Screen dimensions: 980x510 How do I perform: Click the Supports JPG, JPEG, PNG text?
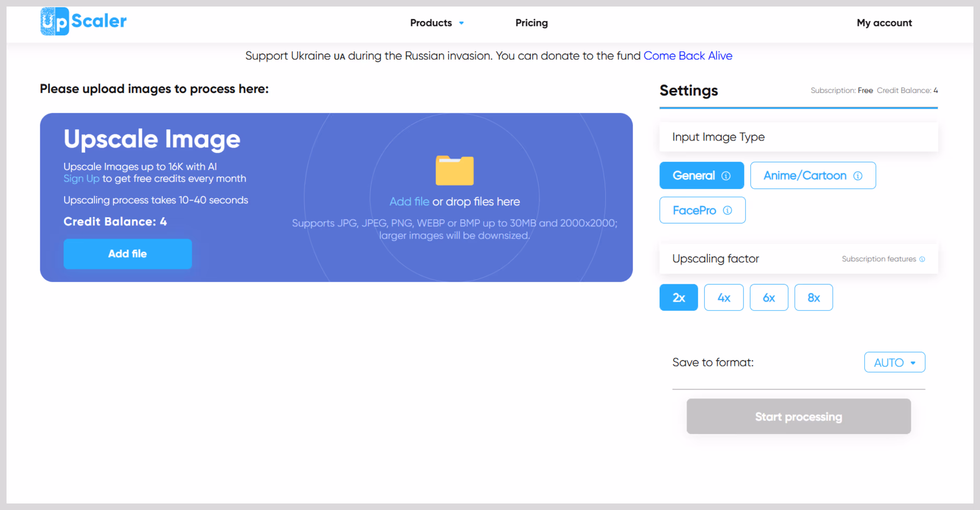(455, 230)
